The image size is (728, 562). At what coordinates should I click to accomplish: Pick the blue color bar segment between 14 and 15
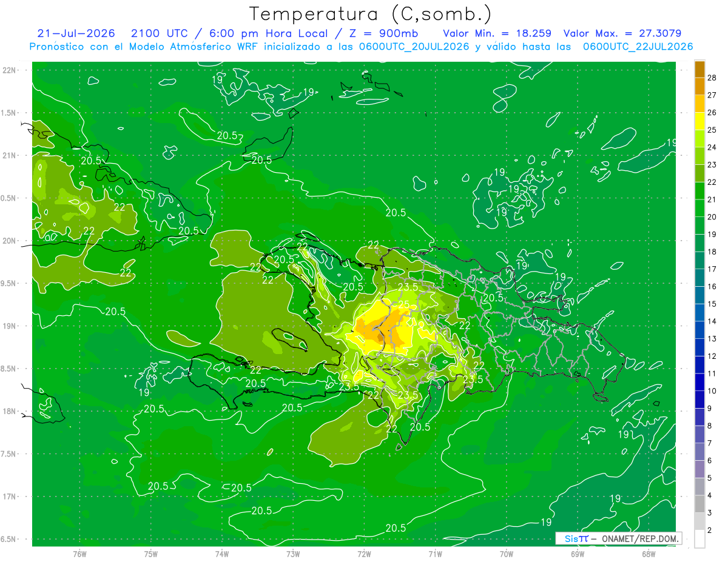[700, 313]
